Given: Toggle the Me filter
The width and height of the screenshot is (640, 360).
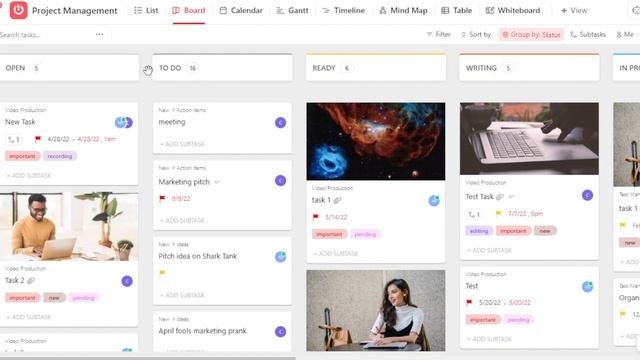Looking at the screenshot, I should (x=625, y=34).
